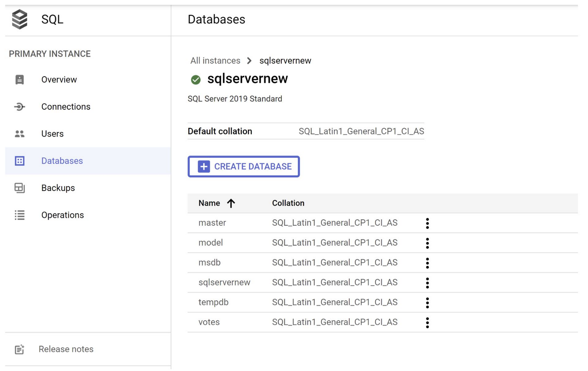Viewport: 588px width, 371px height.
Task: Open the Backups section
Action: pyautogui.click(x=88, y=188)
